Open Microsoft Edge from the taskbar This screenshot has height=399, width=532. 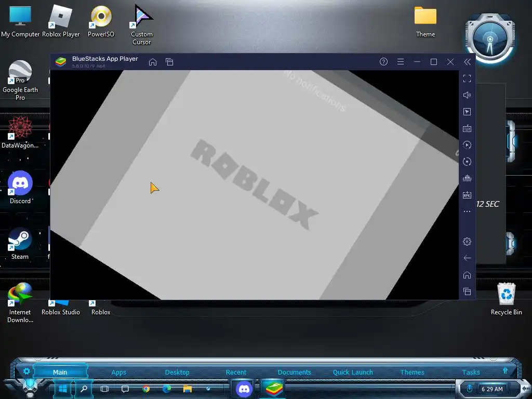pyautogui.click(x=167, y=389)
